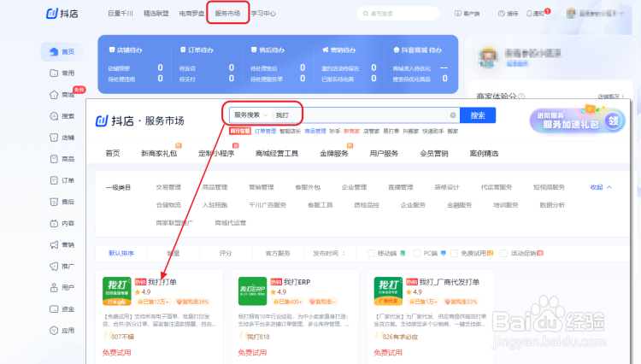The height and width of the screenshot is (364, 641).
Task: Select the 直播管理 category
Action: (401, 187)
